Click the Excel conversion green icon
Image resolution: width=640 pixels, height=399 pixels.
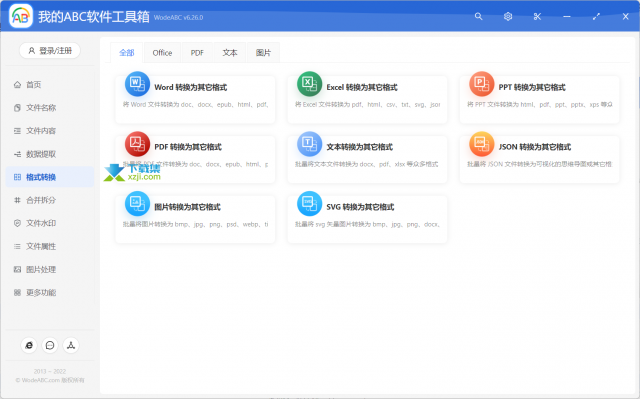(x=309, y=84)
